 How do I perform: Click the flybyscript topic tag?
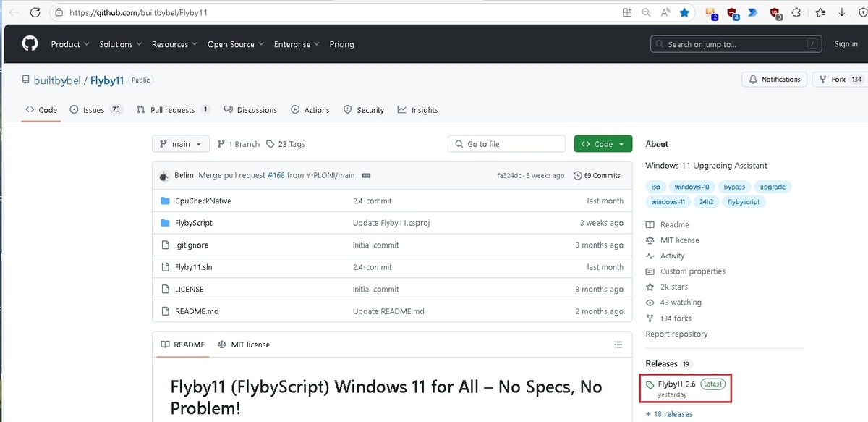point(744,202)
